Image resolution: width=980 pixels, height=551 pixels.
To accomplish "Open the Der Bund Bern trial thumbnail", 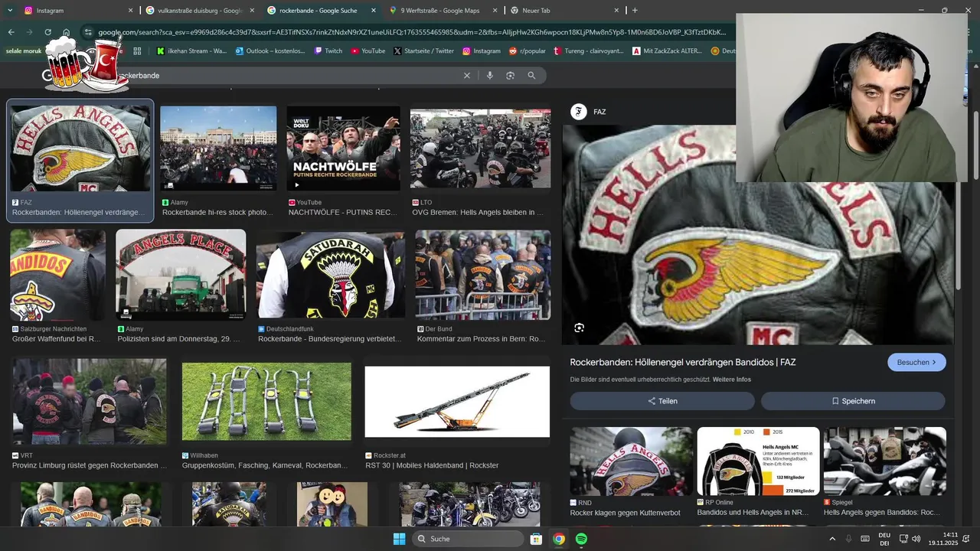I will pos(483,275).
